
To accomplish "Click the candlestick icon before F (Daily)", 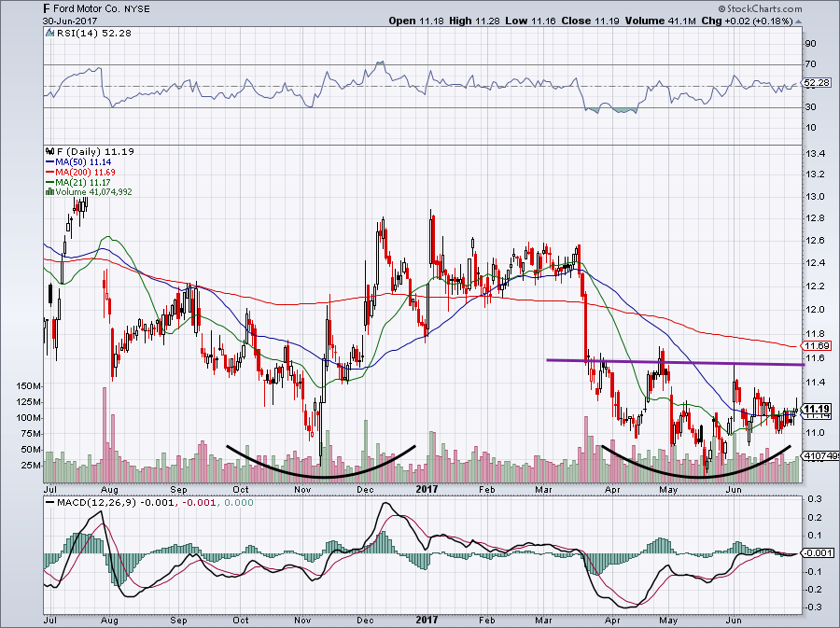I will [49, 151].
